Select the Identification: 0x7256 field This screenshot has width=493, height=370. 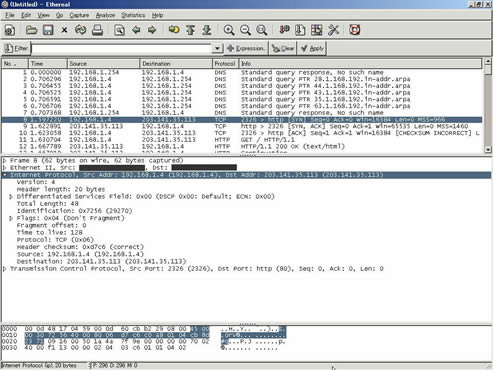pyautogui.click(x=74, y=211)
